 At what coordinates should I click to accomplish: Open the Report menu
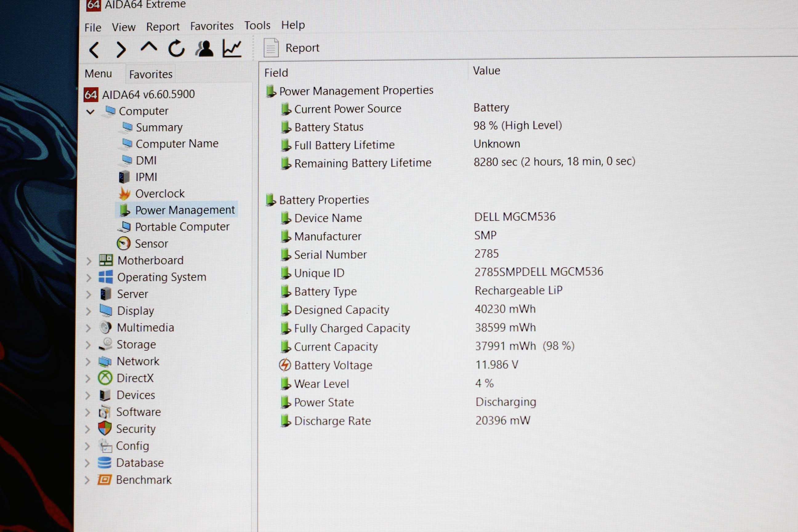163,26
